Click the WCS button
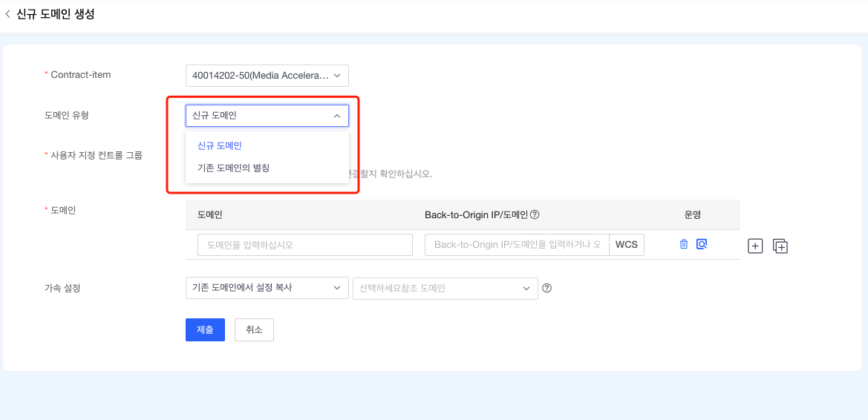The width and height of the screenshot is (868, 420). point(626,245)
